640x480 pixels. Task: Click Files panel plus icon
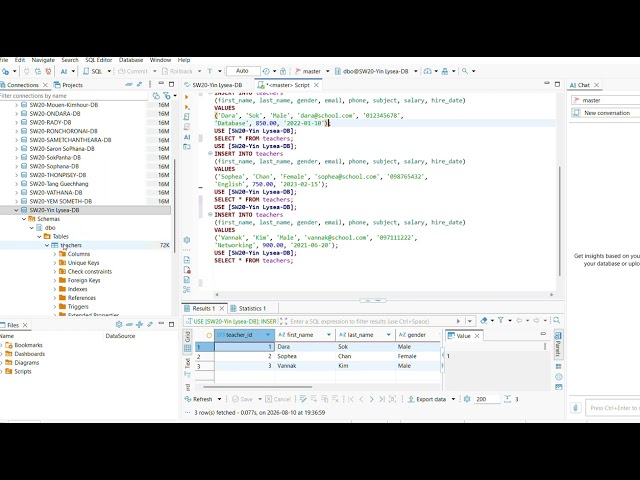tap(140, 324)
